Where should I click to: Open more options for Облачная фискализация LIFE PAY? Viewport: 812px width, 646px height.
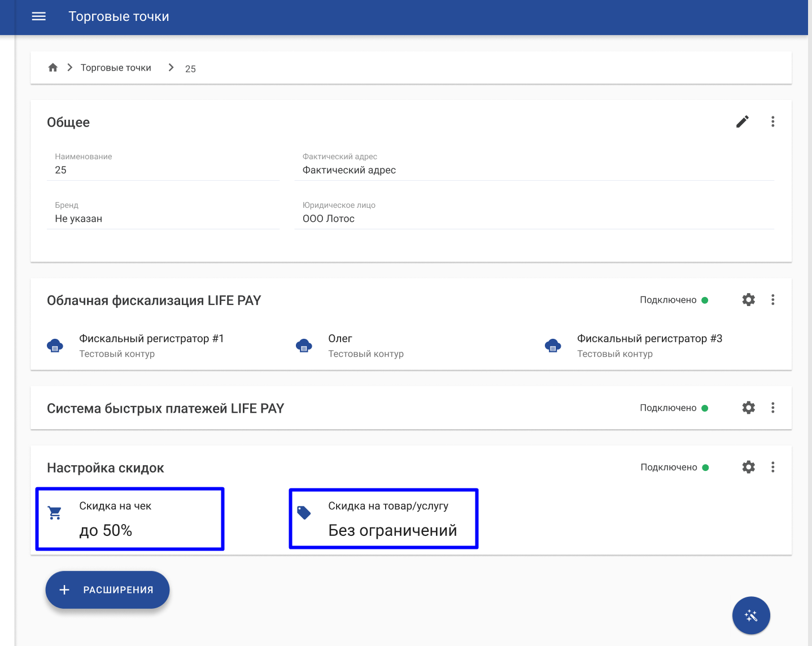click(773, 299)
